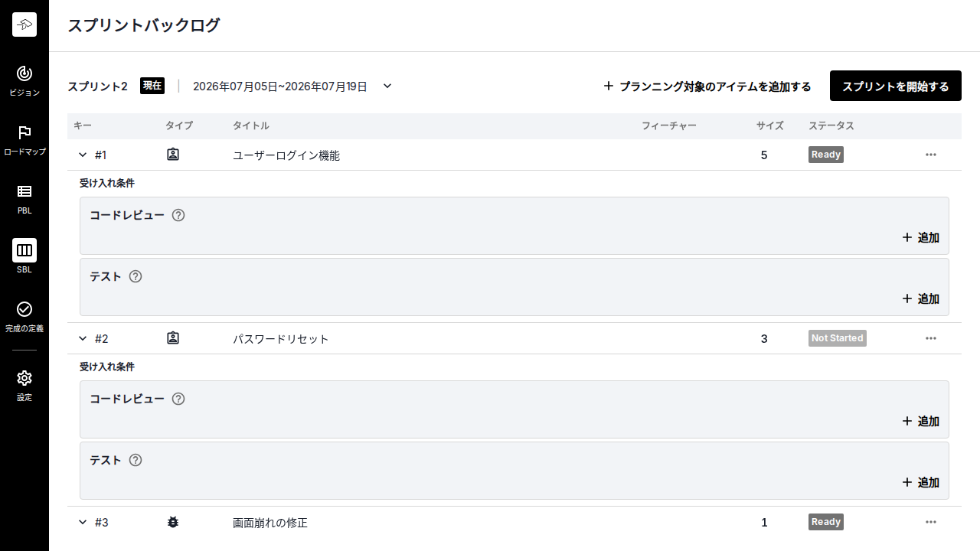Add a コードレビュー entry for #1
The image size is (980, 551).
pos(921,237)
